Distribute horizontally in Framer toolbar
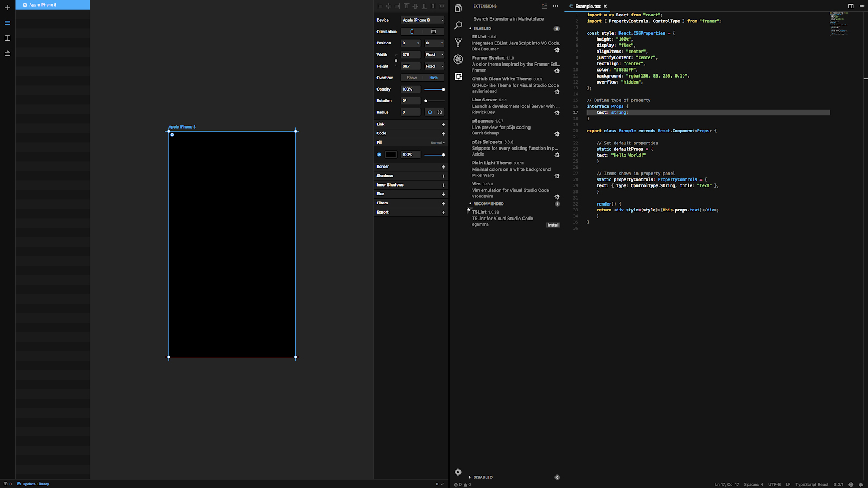 [x=433, y=6]
